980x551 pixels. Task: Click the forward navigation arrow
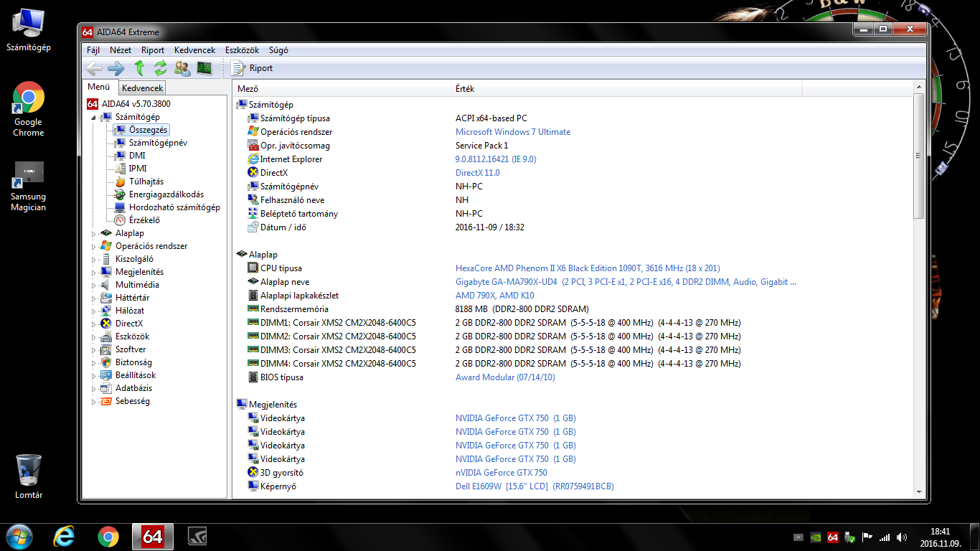(x=116, y=68)
